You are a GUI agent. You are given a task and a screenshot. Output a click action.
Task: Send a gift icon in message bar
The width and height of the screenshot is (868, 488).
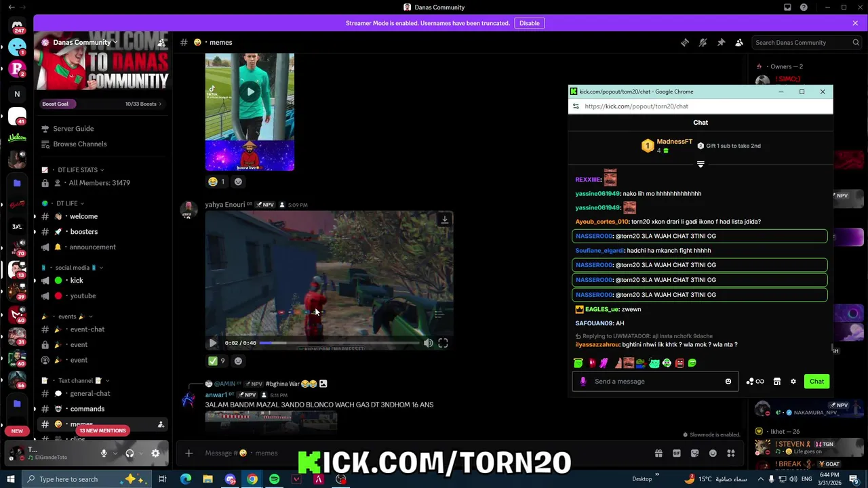coord(658,453)
